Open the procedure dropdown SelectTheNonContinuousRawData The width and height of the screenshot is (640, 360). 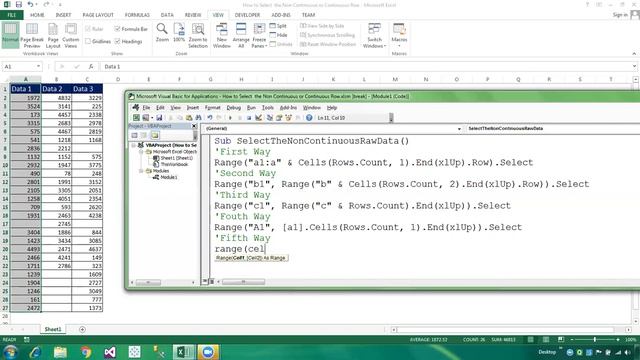click(x=553, y=129)
